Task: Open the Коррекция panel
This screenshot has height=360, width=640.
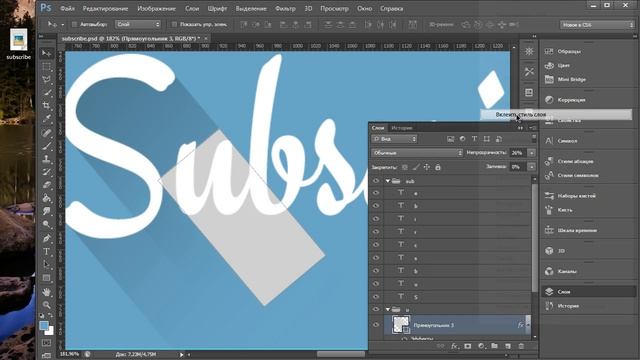Action: [571, 100]
